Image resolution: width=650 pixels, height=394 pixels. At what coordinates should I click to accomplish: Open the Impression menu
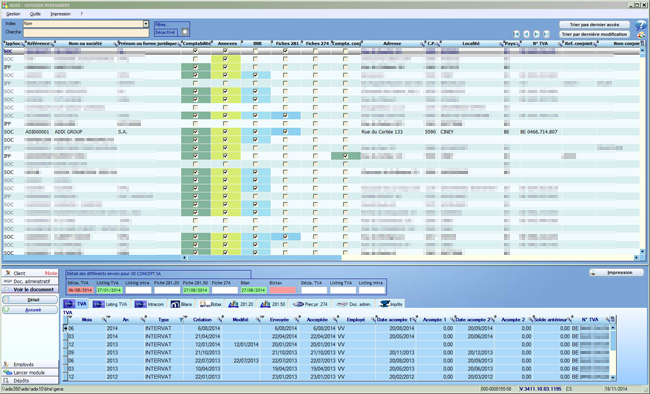(x=61, y=14)
